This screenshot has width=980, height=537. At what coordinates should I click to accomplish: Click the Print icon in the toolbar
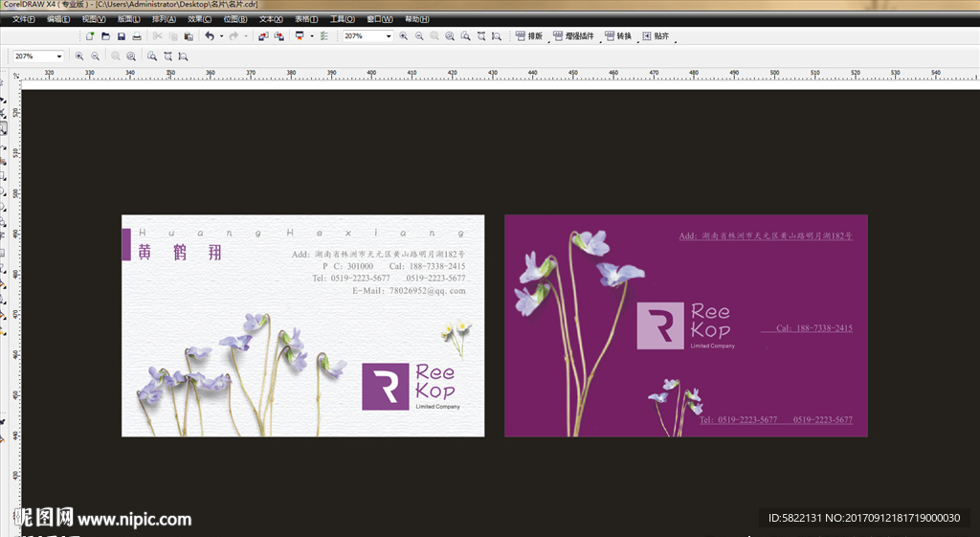click(x=137, y=36)
